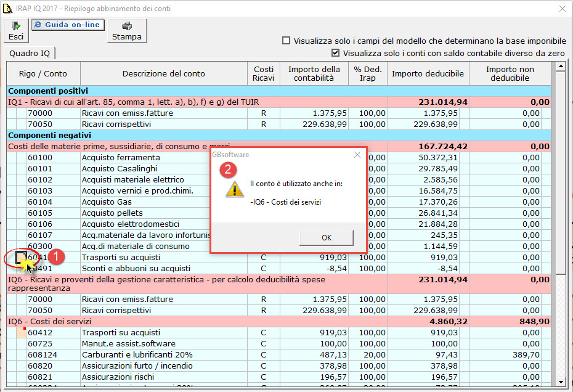
Task: Select the 'Componenti negativi' section row
Action: click(279, 136)
